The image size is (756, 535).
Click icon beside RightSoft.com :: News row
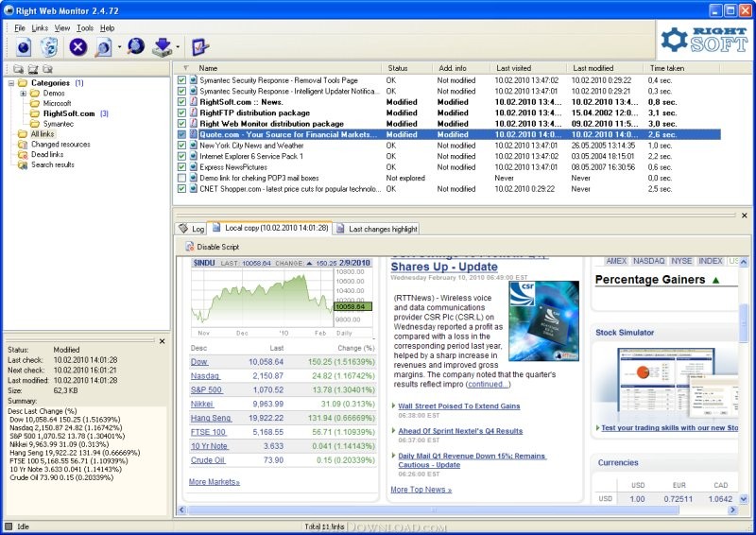[x=194, y=102]
